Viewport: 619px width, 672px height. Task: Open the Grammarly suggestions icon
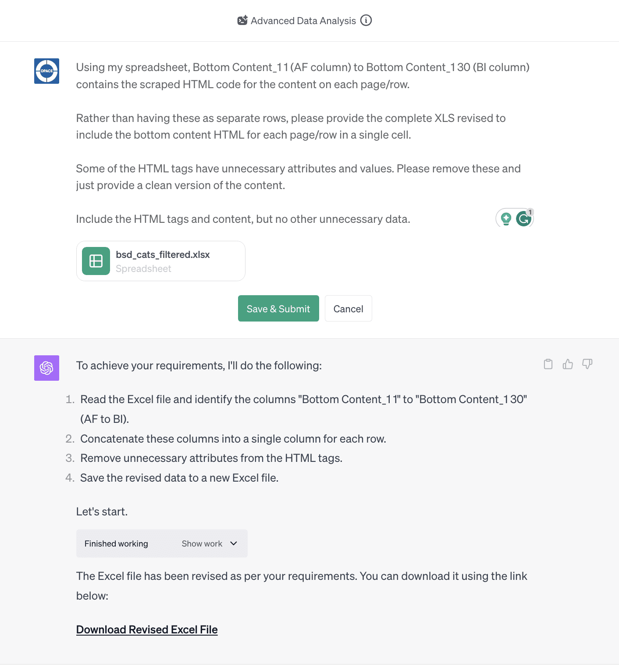(x=524, y=219)
